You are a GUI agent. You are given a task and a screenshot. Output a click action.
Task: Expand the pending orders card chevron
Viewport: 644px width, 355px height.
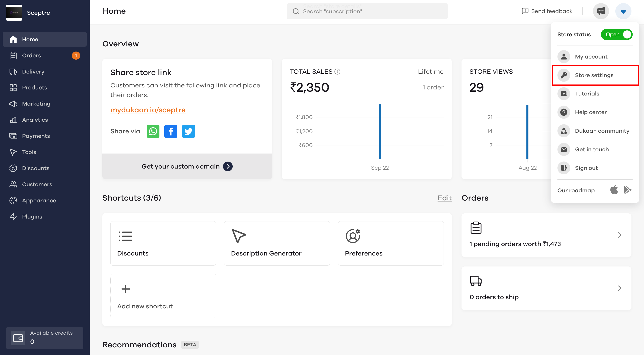click(620, 235)
